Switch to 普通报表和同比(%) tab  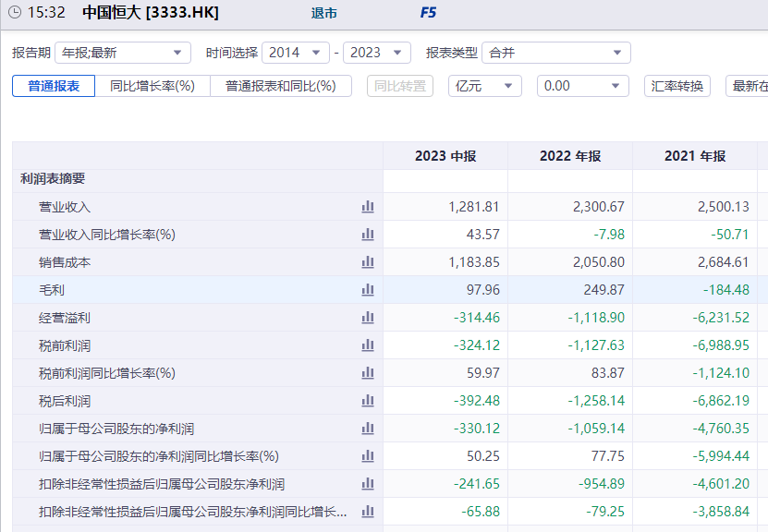click(x=281, y=86)
